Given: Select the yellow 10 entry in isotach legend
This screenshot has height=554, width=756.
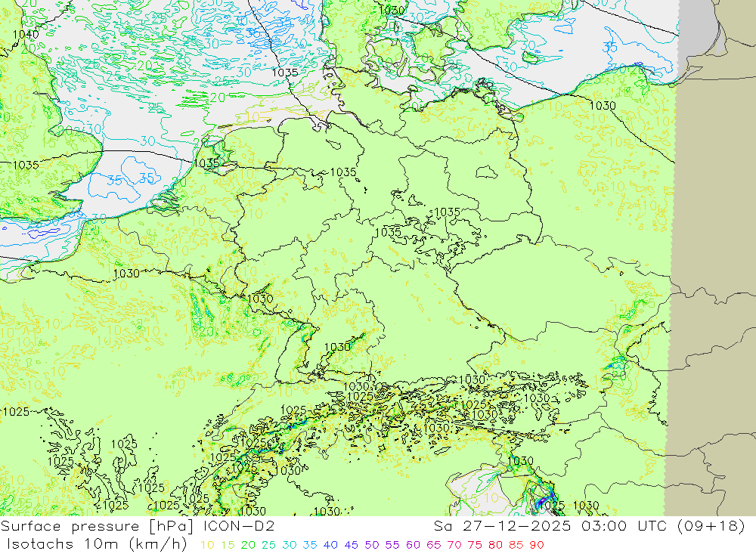Looking at the screenshot, I should coord(207,546).
